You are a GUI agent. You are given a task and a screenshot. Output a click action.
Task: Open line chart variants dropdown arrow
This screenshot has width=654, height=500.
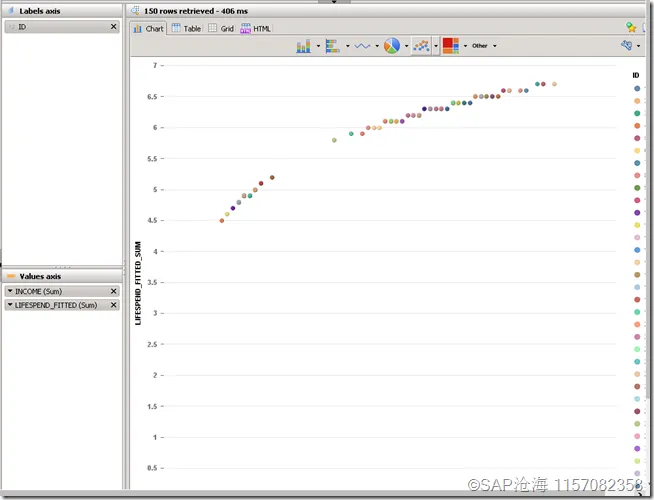(377, 46)
